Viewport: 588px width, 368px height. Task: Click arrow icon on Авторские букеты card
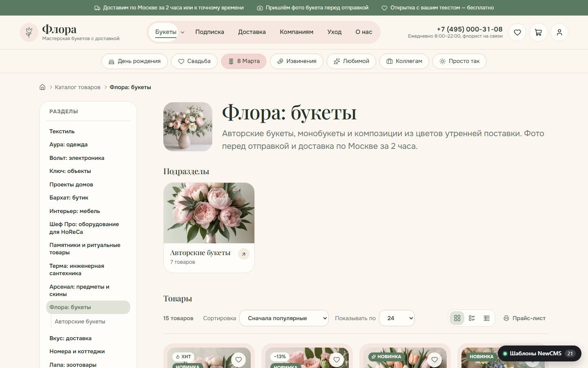[x=244, y=254]
